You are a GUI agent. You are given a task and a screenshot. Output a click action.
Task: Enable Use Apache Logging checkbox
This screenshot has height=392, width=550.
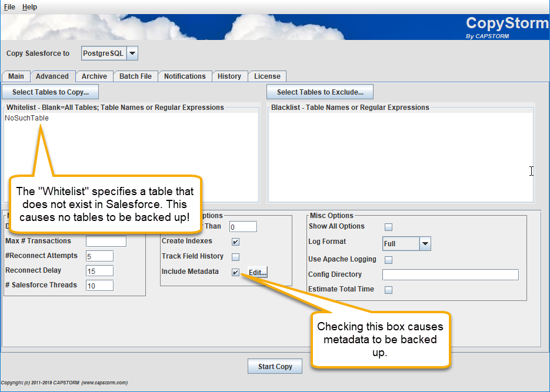pos(388,260)
